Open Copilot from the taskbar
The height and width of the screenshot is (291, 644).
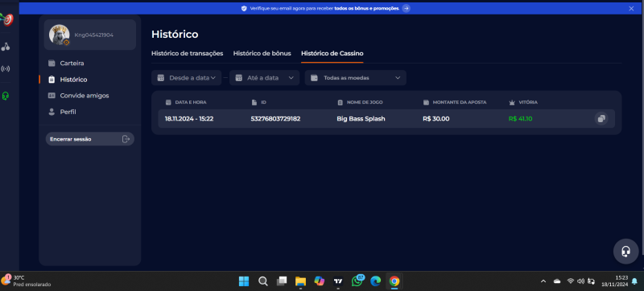319,281
